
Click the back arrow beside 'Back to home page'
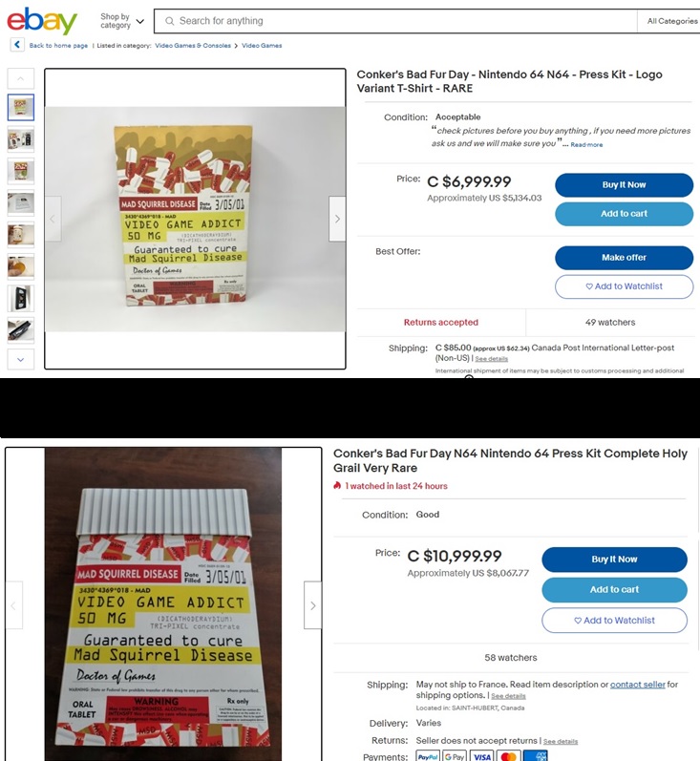pos(17,45)
